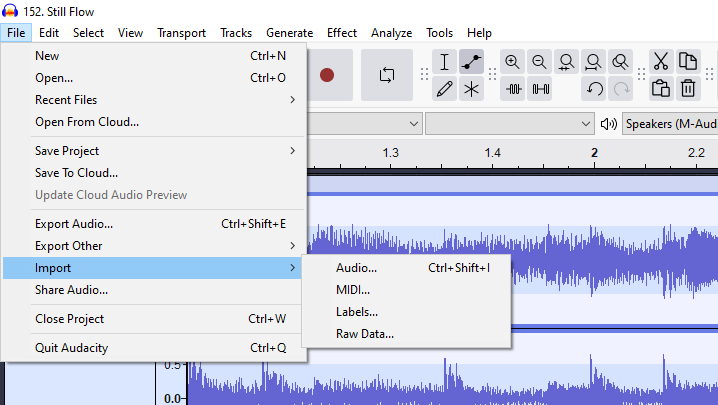Click timeline ruler at 2.2 mark

coord(696,153)
